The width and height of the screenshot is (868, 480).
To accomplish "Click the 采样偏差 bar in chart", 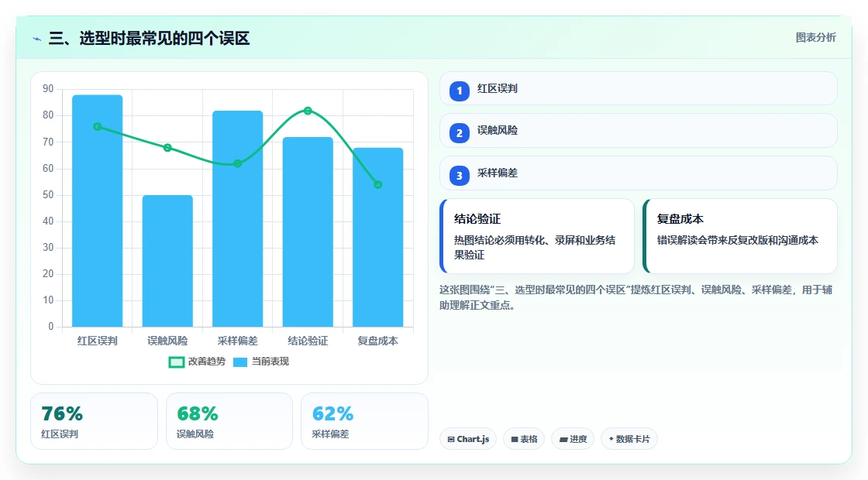I will (x=237, y=218).
